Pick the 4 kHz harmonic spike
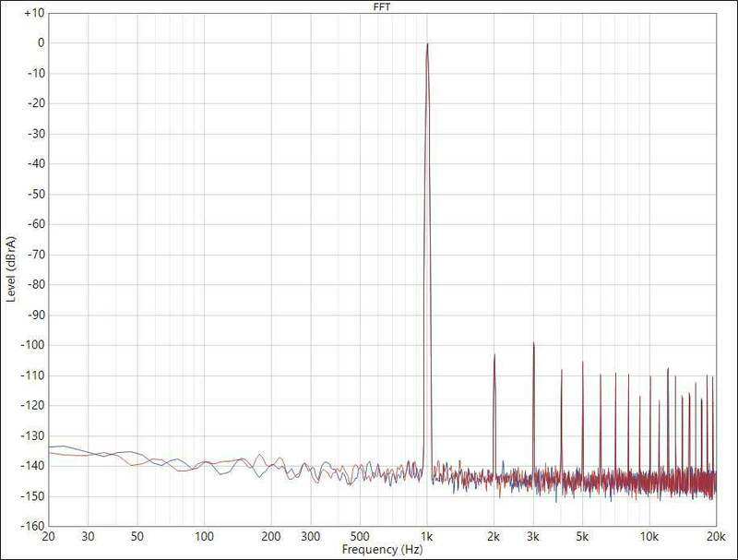738x560 pixels. click(561, 371)
